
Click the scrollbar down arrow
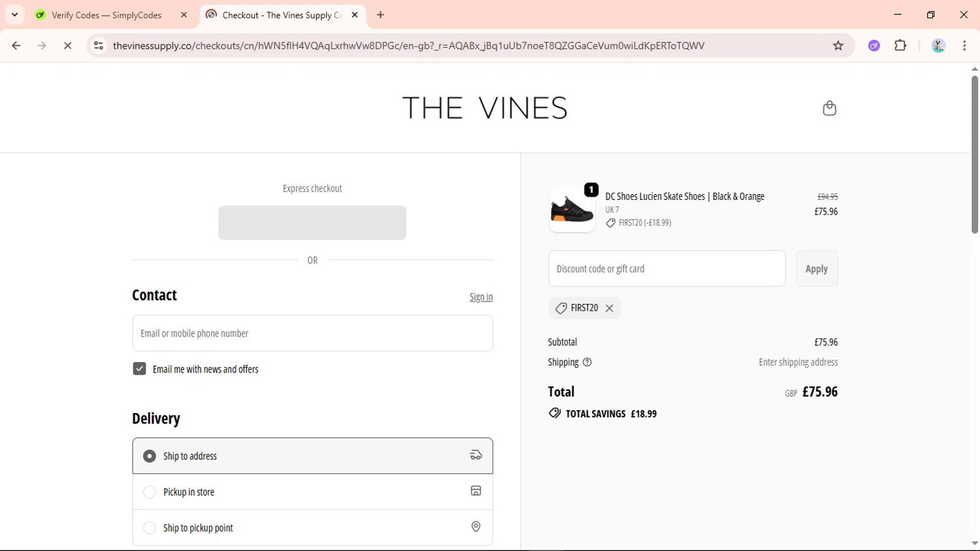tap(974, 543)
